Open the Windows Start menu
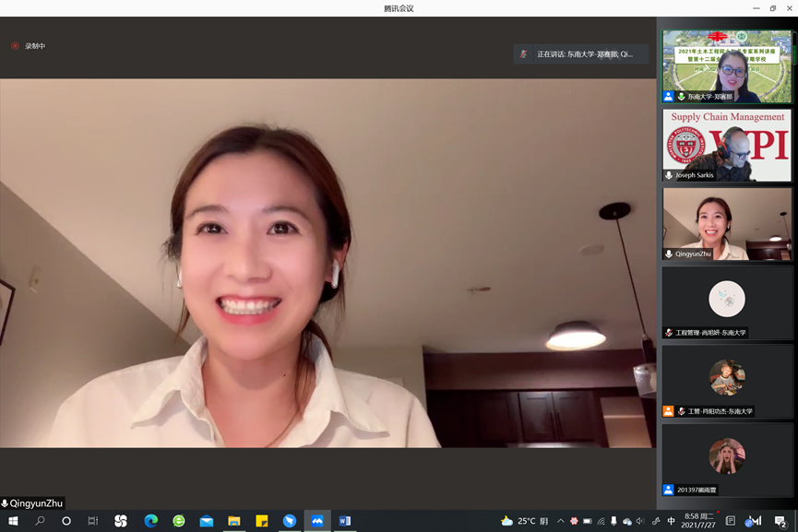The image size is (798, 532). (x=13, y=521)
